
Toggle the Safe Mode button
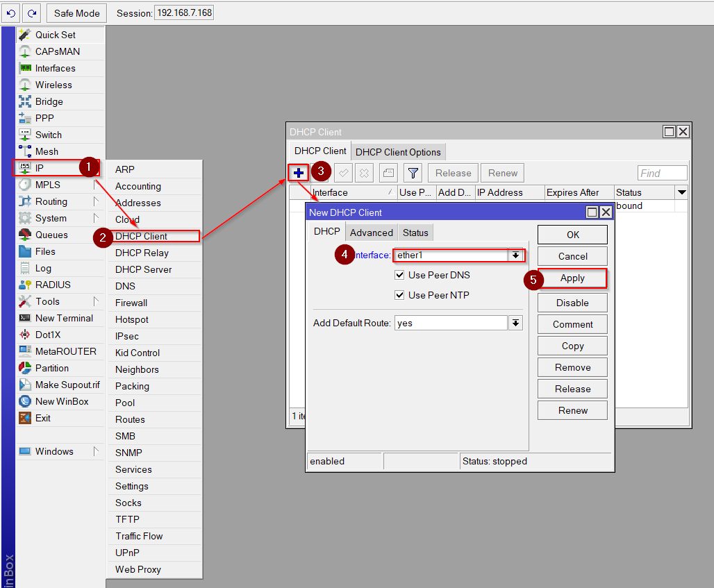[x=76, y=13]
